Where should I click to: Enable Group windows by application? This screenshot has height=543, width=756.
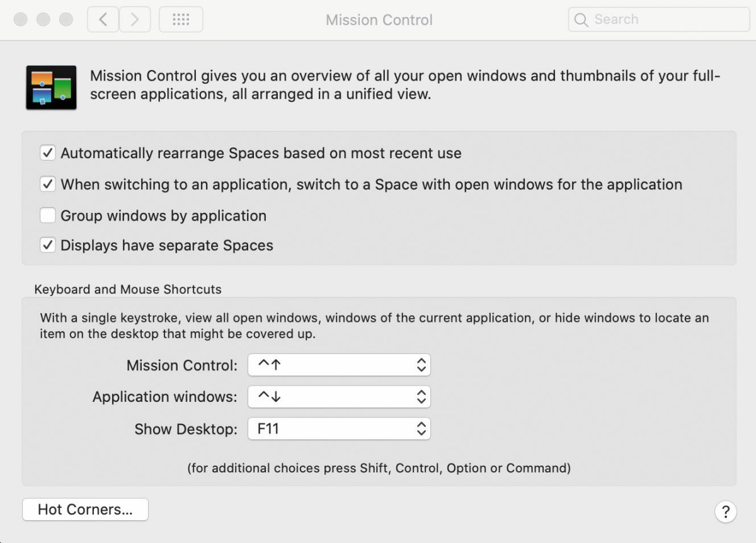pyautogui.click(x=48, y=215)
